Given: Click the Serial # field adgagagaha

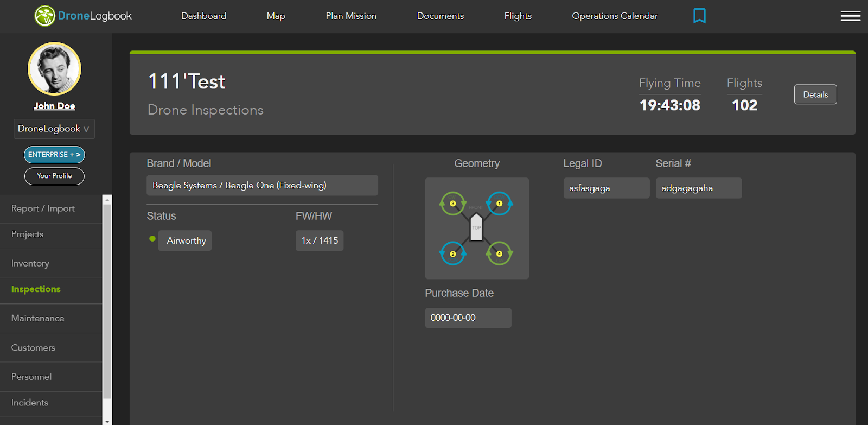Looking at the screenshot, I should coord(699,188).
